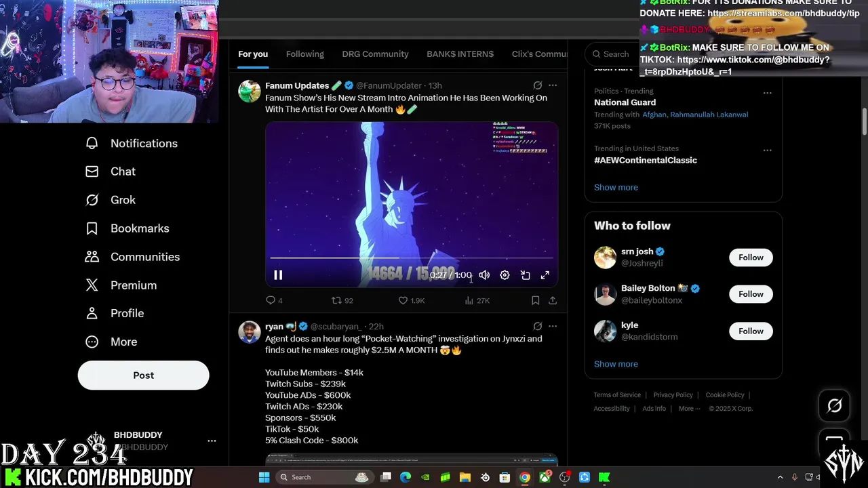Open Microsoft Edge from taskbar
The image size is (868, 488).
point(406,477)
